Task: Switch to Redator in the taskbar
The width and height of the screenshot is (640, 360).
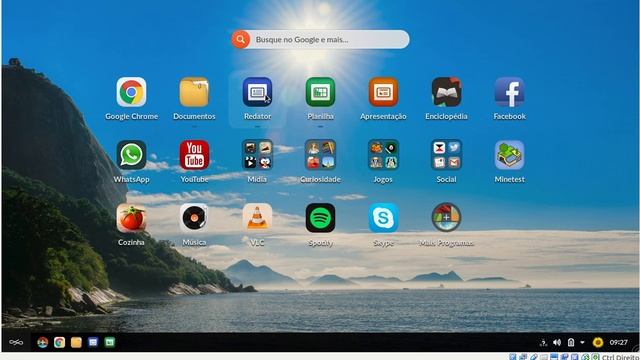Action: pos(93,342)
